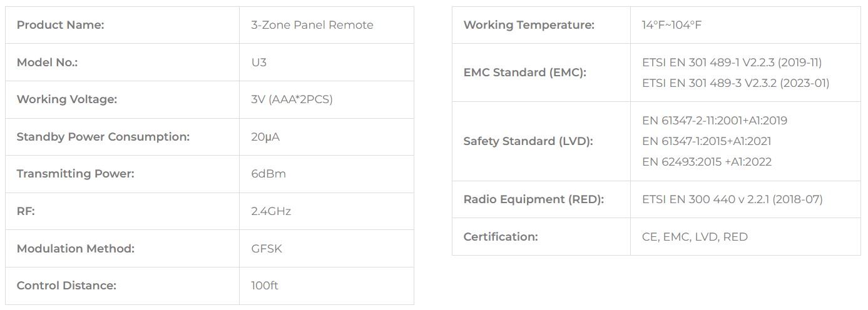Screen dimensions: 868x310
Task: Click 'ETSI EN 301 489-1 V2.2.3' line
Action: (732, 62)
